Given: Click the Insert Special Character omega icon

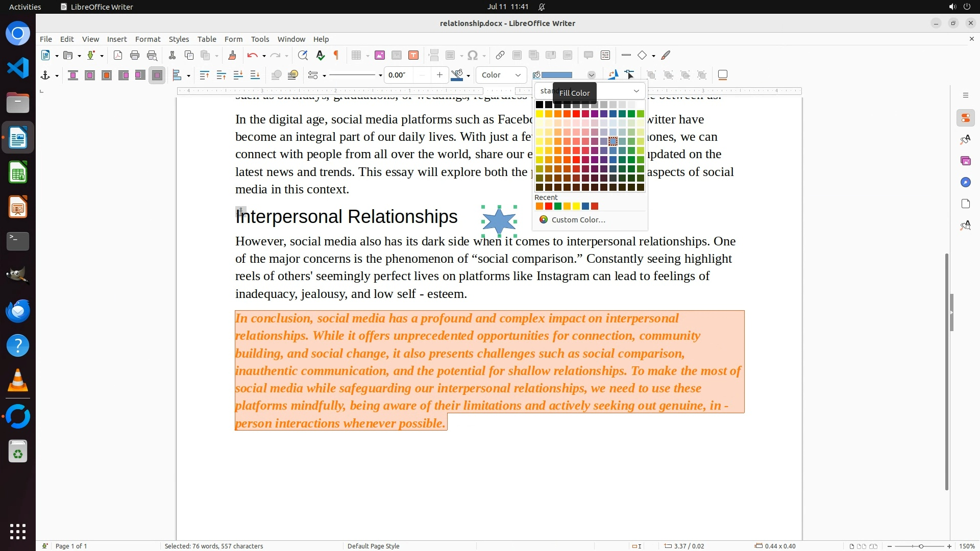Looking at the screenshot, I should click(x=473, y=55).
